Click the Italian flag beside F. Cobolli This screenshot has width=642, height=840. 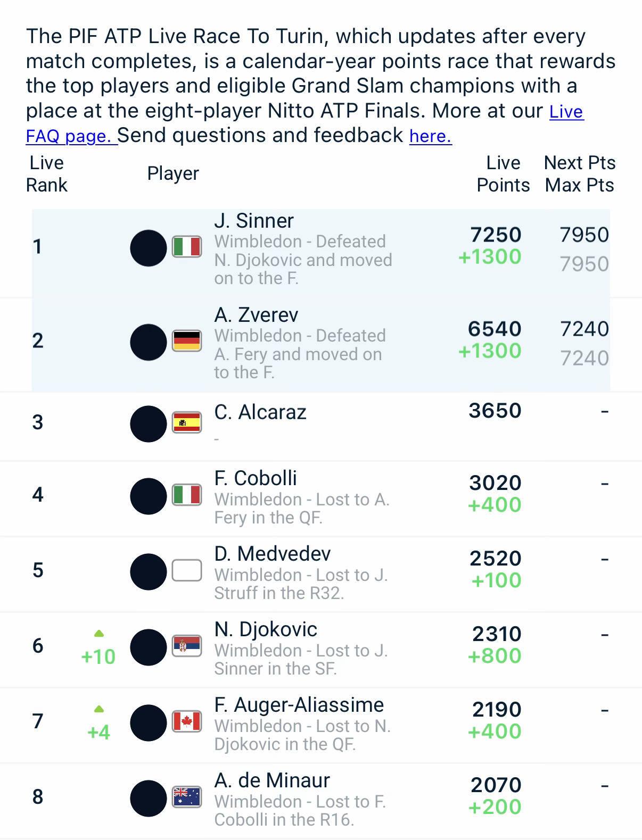coord(187,495)
